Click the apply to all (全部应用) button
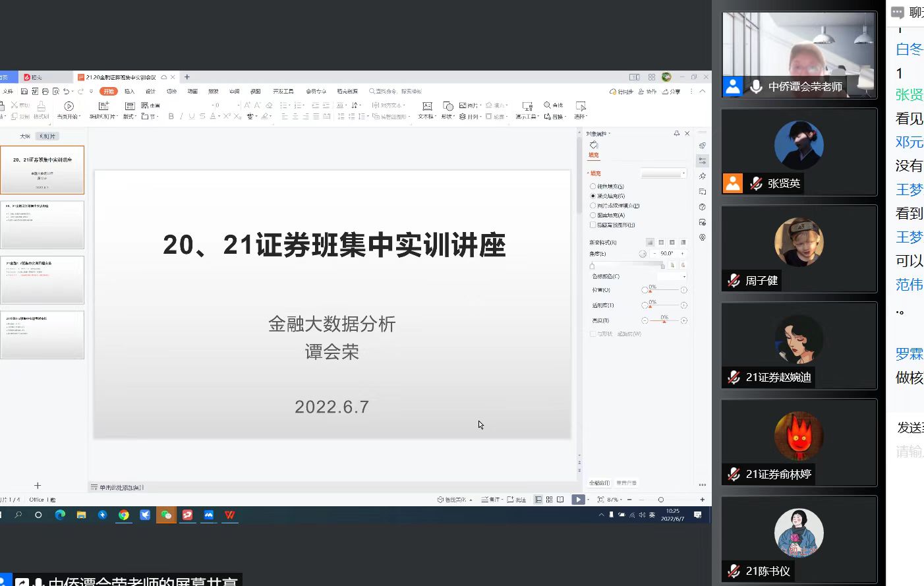Viewport: 924px width, 586px height. pos(599,483)
